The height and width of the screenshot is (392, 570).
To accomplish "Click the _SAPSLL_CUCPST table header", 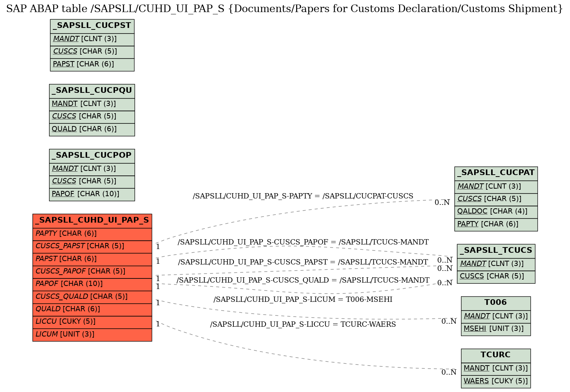I will tap(92, 26).
